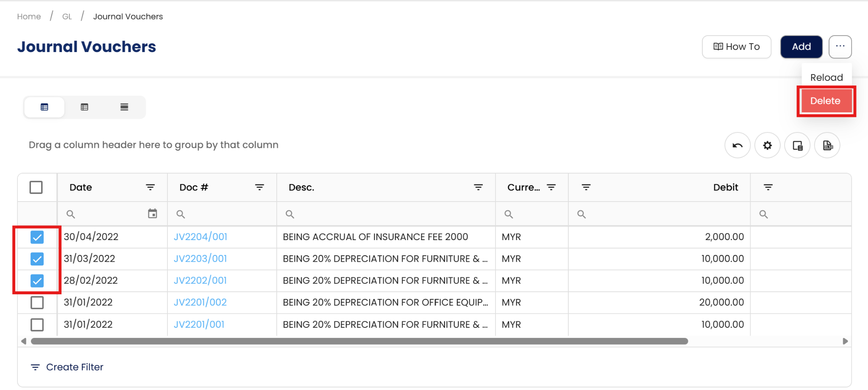Switch to the first grid view layout icon
The width and height of the screenshot is (868, 390).
pyautogui.click(x=45, y=107)
